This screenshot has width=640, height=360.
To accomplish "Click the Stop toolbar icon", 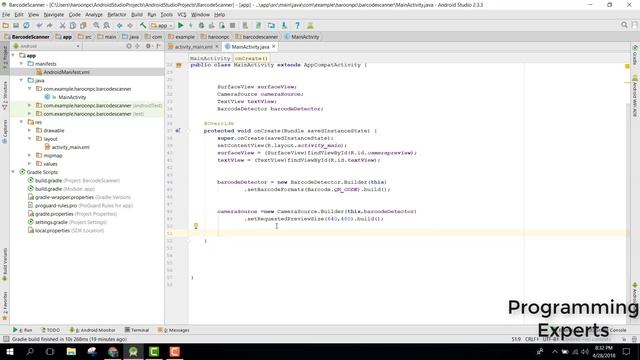I will point(232,25).
